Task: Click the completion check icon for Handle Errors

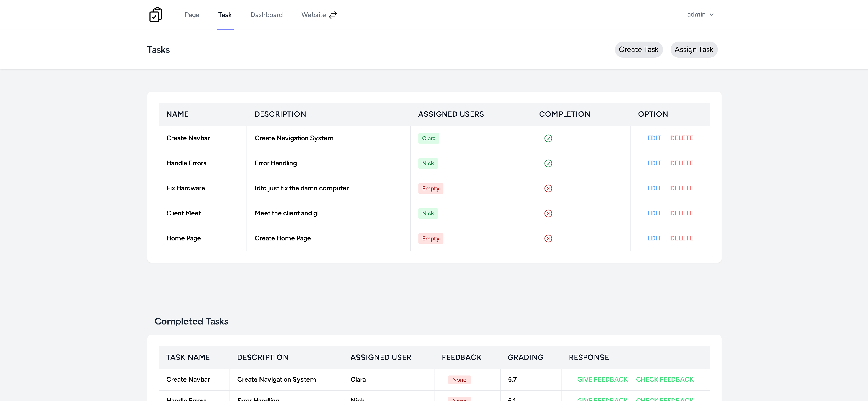Action: [x=548, y=163]
